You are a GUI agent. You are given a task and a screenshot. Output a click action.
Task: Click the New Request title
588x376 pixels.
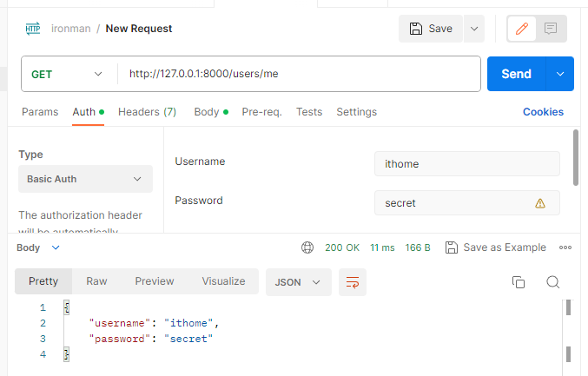coord(139,29)
